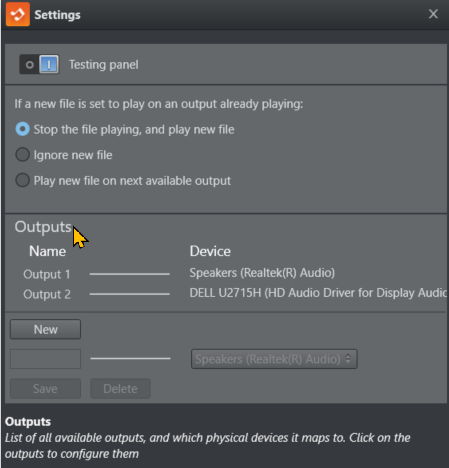The image size is (449, 468).
Task: Click the Save button
Action: (x=45, y=388)
